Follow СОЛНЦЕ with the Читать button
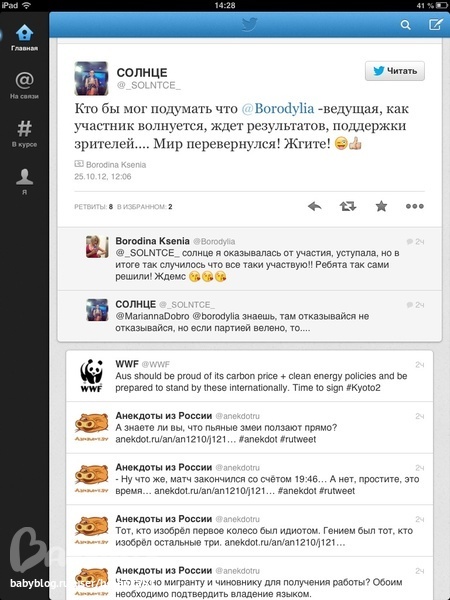The image size is (450, 600). tap(395, 71)
